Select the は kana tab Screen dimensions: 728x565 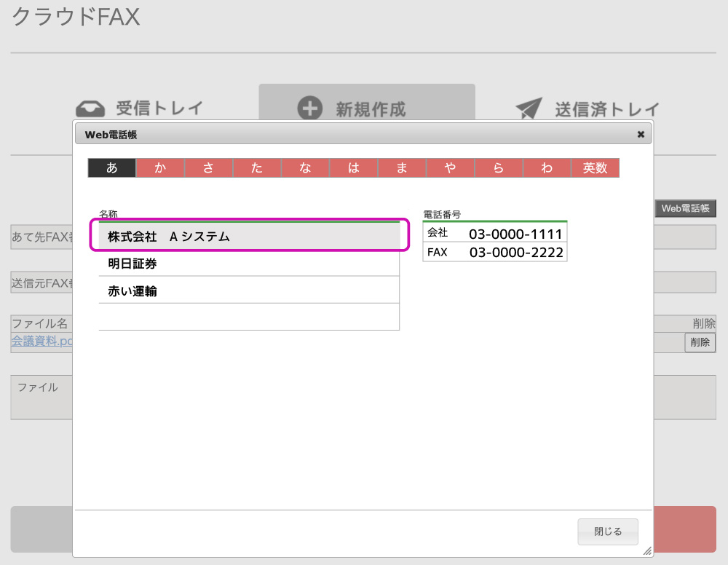click(353, 167)
